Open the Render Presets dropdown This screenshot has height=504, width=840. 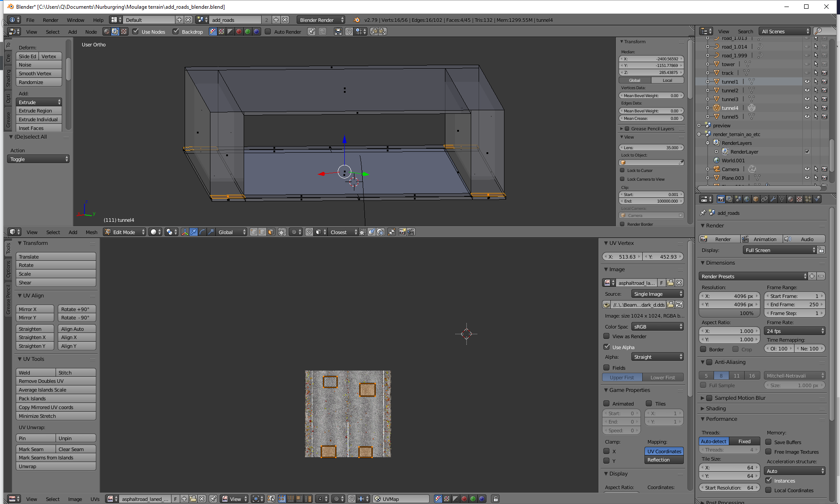point(753,276)
